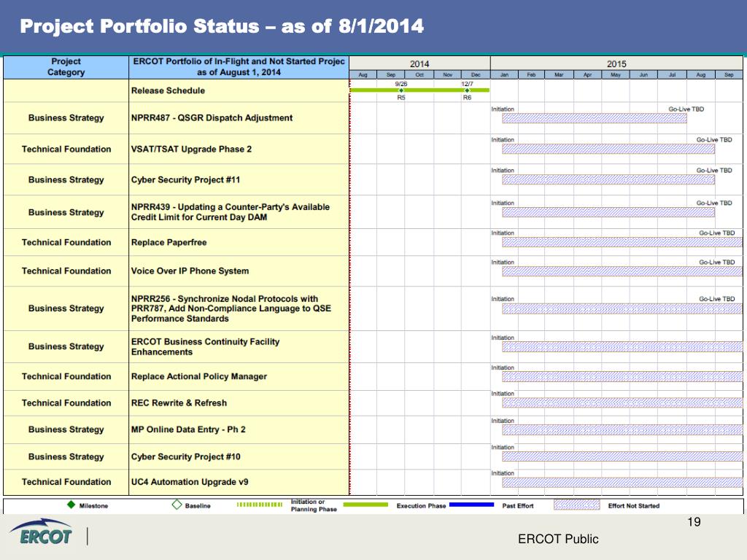
Task: Click the Feb month column header
Action: point(531,75)
